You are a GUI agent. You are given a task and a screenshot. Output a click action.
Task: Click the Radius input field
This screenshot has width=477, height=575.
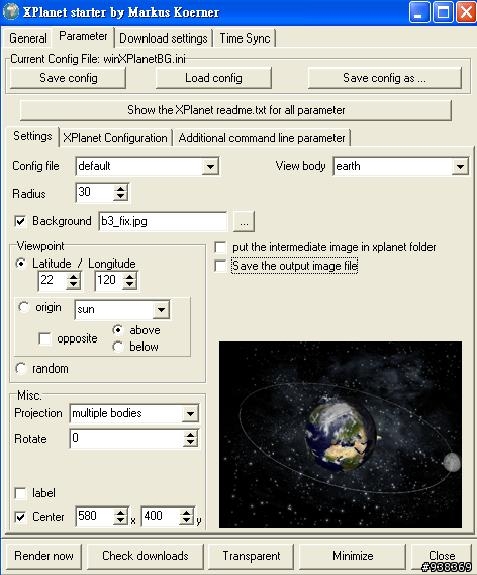pyautogui.click(x=95, y=192)
